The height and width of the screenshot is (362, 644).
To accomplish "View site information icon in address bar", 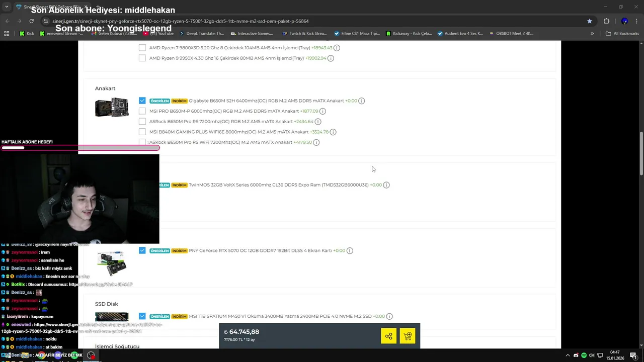I will (x=46, y=21).
